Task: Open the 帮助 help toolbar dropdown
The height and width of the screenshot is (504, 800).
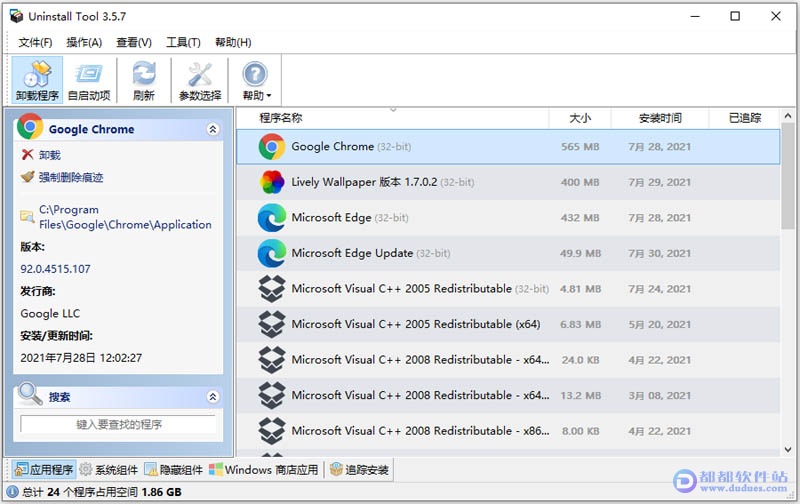Action: 256,81
